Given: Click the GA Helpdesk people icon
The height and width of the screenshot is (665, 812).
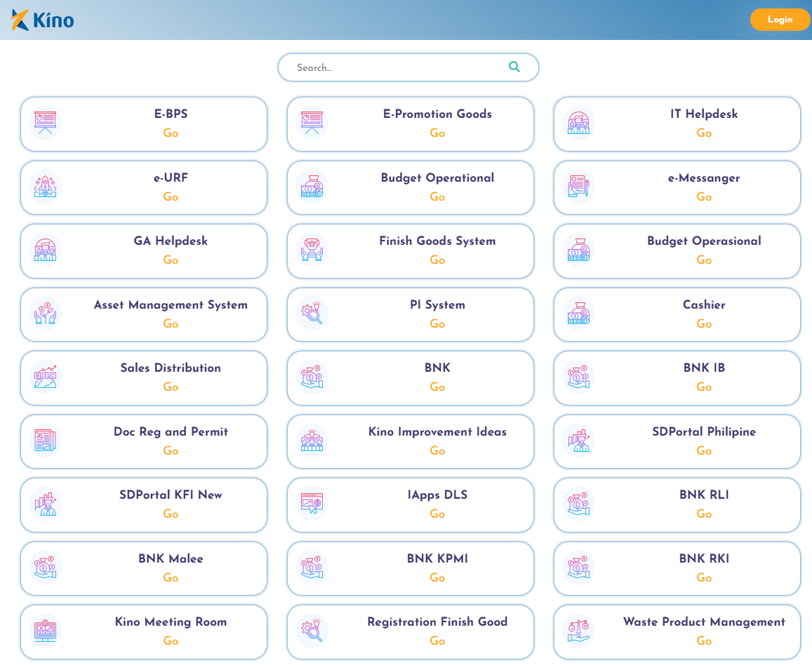Looking at the screenshot, I should click(45, 250).
